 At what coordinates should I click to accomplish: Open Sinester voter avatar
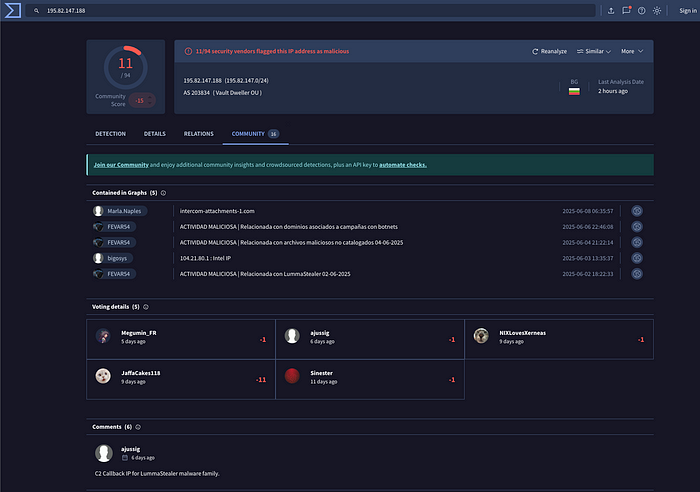292,376
